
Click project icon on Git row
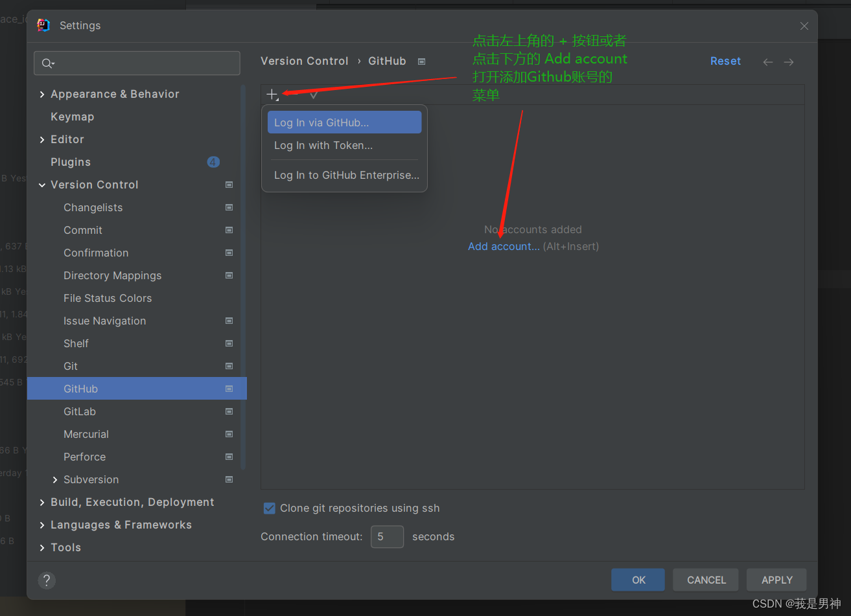[229, 366]
